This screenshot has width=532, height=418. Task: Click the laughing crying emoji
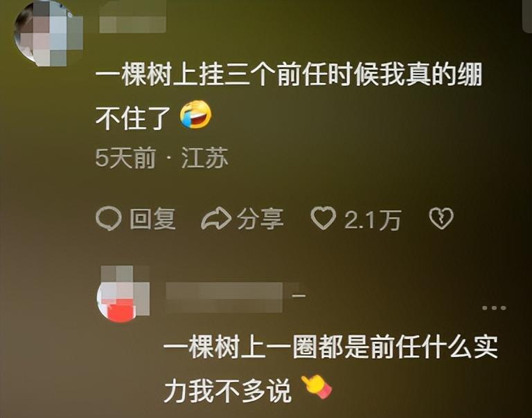[x=195, y=115]
